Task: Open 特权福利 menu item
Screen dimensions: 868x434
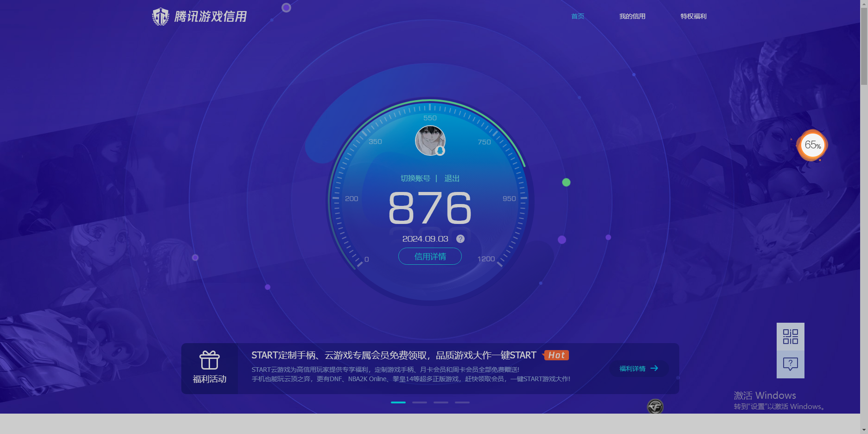Action: (x=694, y=16)
